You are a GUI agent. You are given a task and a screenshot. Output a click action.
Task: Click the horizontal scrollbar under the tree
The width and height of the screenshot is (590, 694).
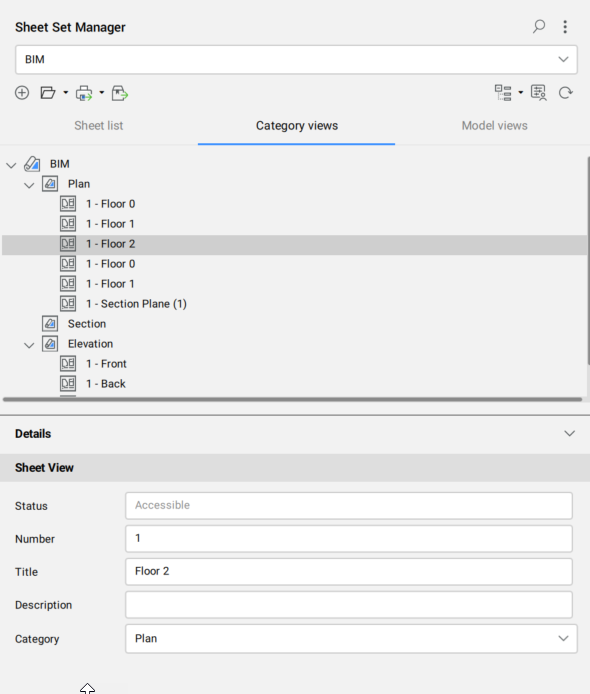click(x=292, y=399)
